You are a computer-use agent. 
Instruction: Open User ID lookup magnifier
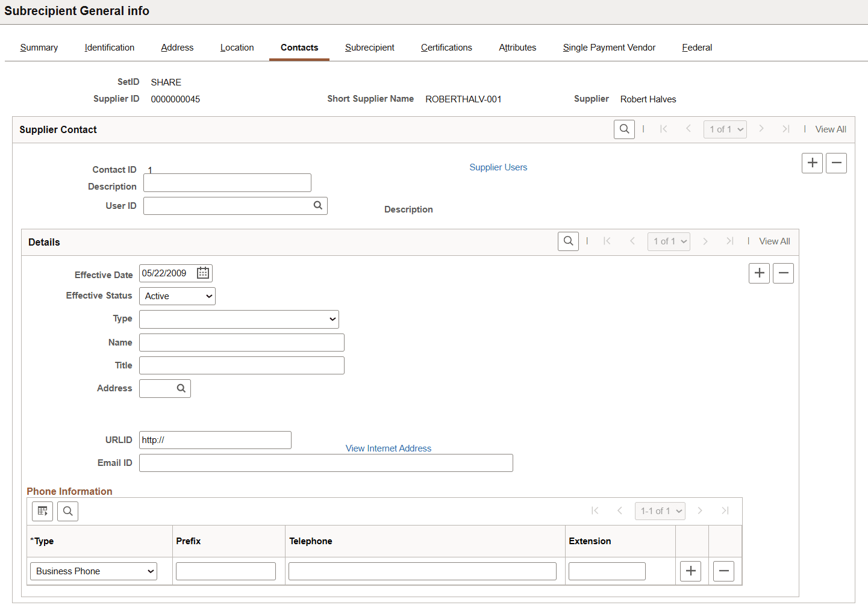pos(318,206)
